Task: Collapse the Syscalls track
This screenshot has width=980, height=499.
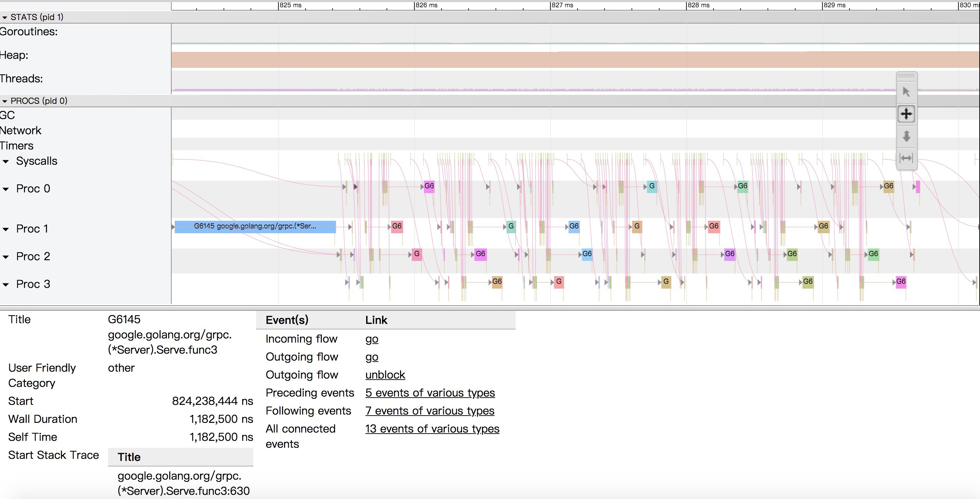Action: coord(6,162)
